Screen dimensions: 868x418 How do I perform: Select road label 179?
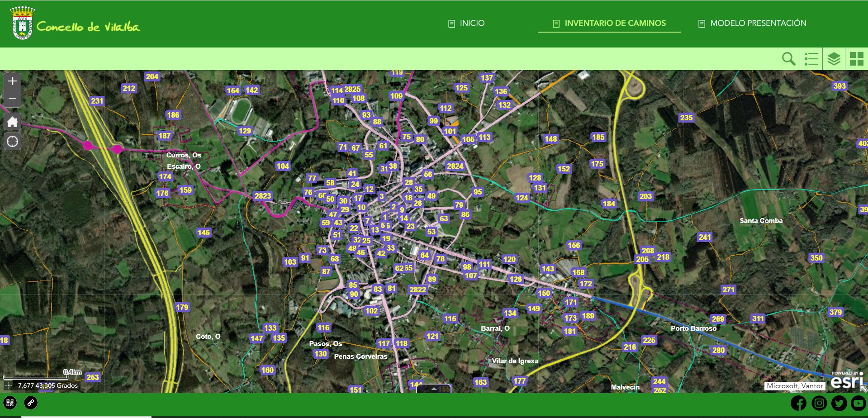(182, 307)
